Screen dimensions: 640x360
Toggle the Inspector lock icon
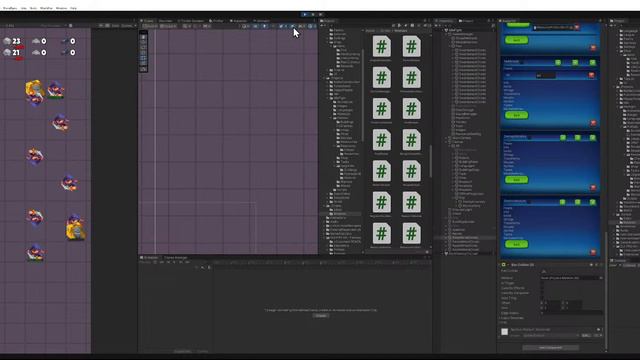600,21
